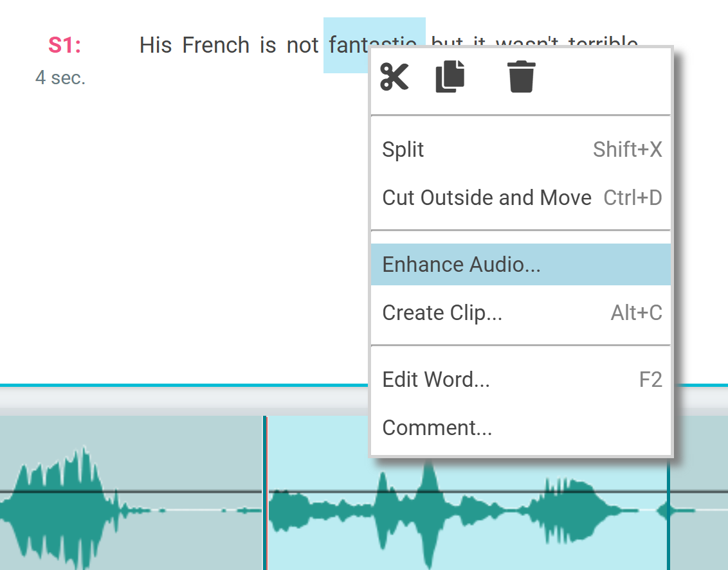
Task: Click the Copy icon in context menu
Action: [450, 77]
